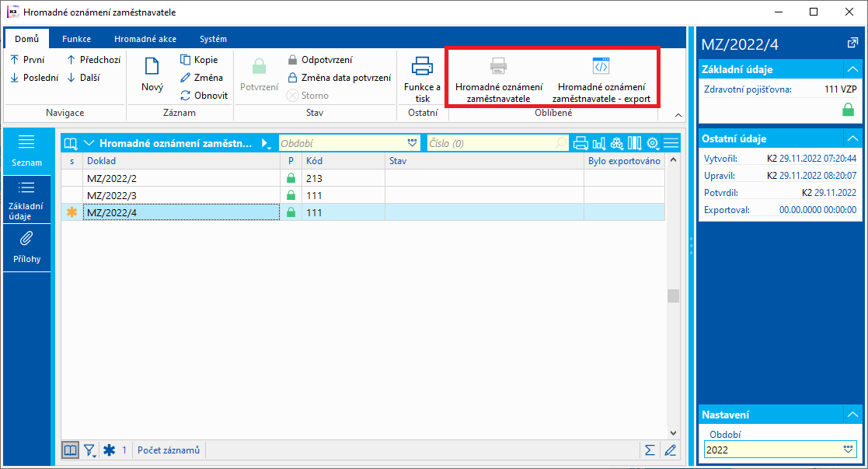The image size is (868, 469).
Task: Open the Hromadné akce ribbon tab
Action: point(145,39)
